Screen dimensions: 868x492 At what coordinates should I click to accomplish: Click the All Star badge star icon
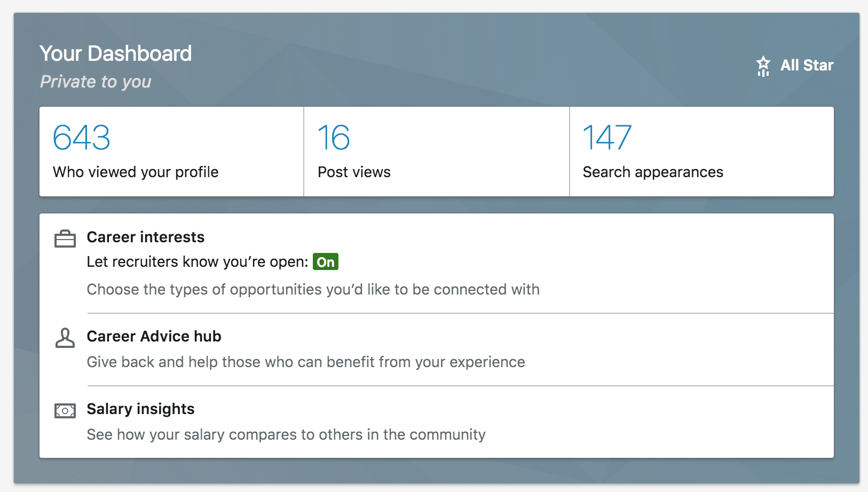763,65
